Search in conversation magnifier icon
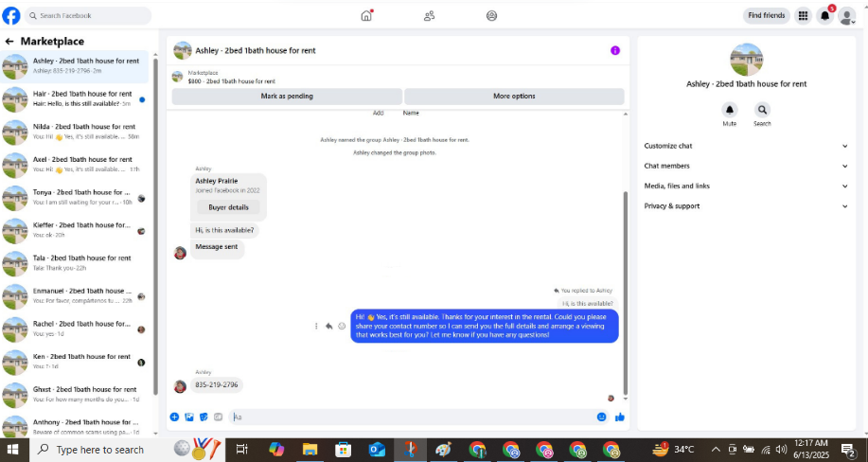Image resolution: width=868 pixels, height=462 pixels. pyautogui.click(x=762, y=110)
